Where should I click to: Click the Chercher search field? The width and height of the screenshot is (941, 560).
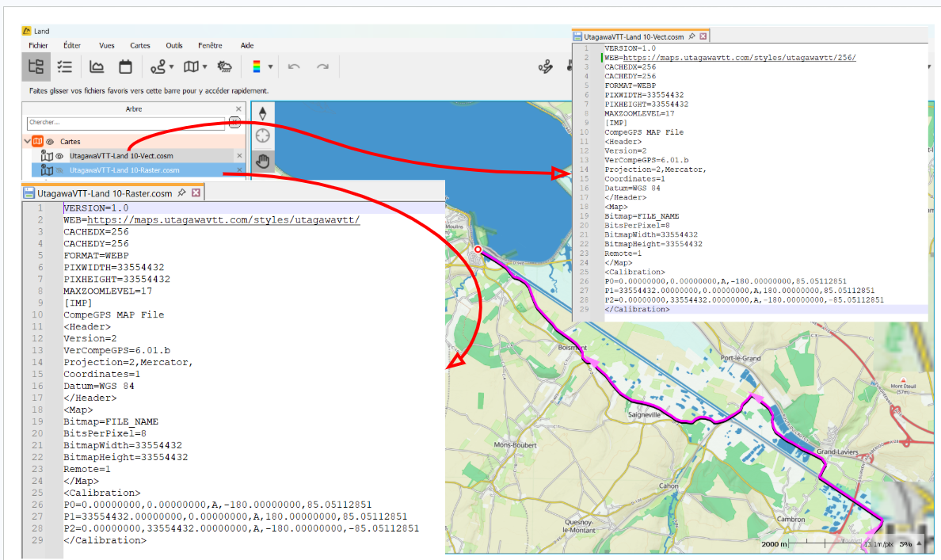[x=125, y=123]
